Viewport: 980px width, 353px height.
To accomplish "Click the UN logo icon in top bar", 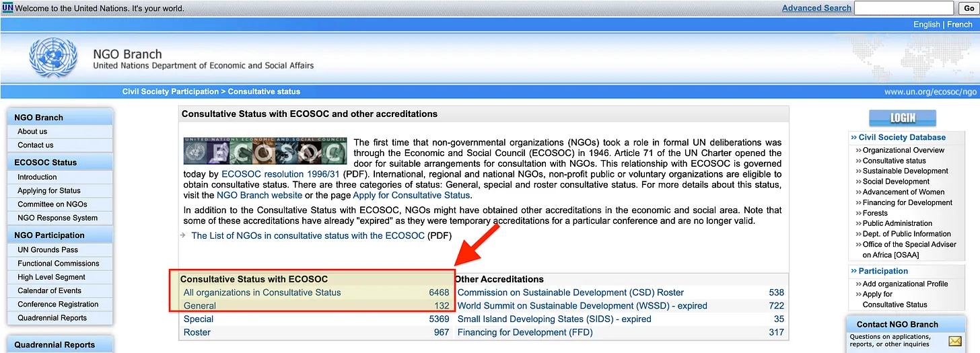I will pos(7,8).
